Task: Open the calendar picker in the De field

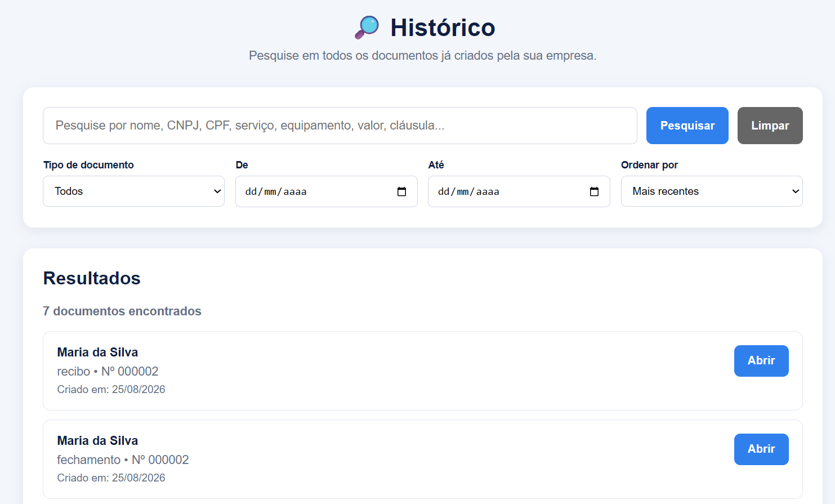Action: [x=401, y=191]
